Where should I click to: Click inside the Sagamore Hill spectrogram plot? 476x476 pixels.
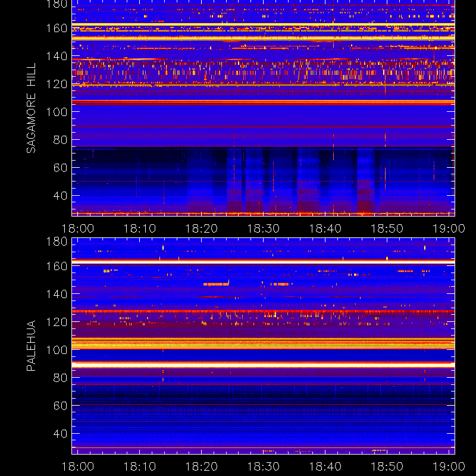pos(263,108)
